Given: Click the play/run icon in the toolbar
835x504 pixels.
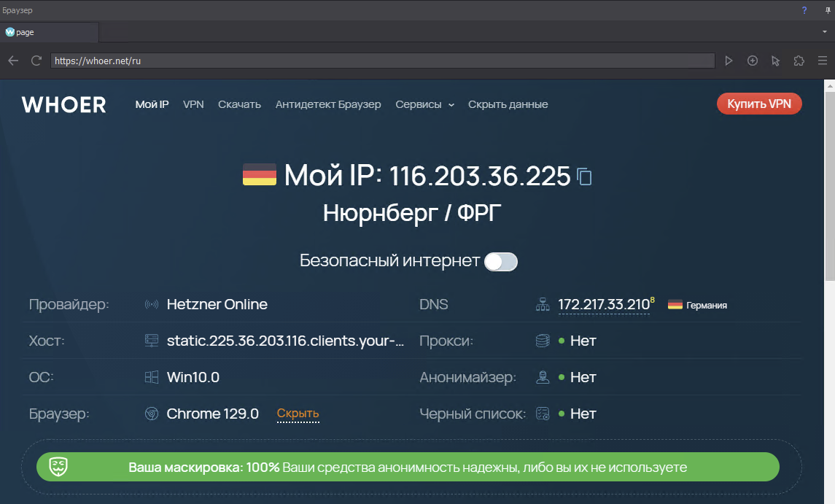Looking at the screenshot, I should pyautogui.click(x=729, y=61).
